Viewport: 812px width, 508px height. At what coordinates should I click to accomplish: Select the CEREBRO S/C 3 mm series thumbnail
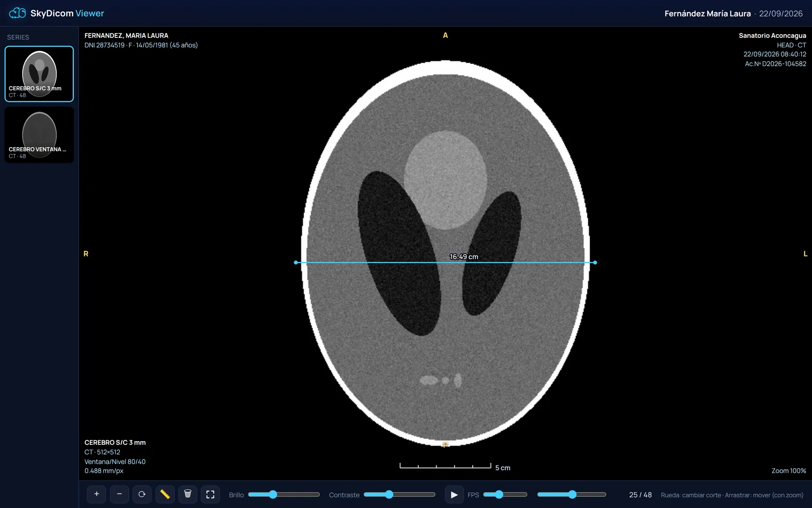[39, 74]
